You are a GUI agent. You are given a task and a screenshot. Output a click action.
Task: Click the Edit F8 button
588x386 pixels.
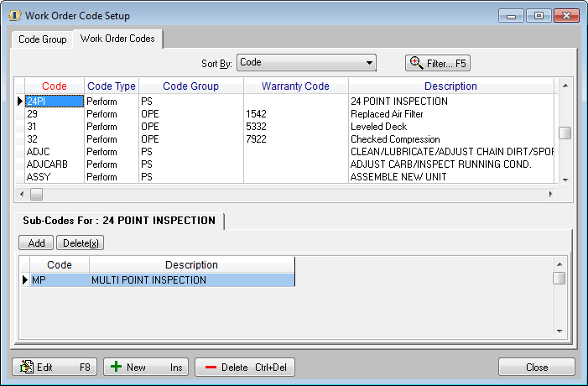click(x=55, y=367)
